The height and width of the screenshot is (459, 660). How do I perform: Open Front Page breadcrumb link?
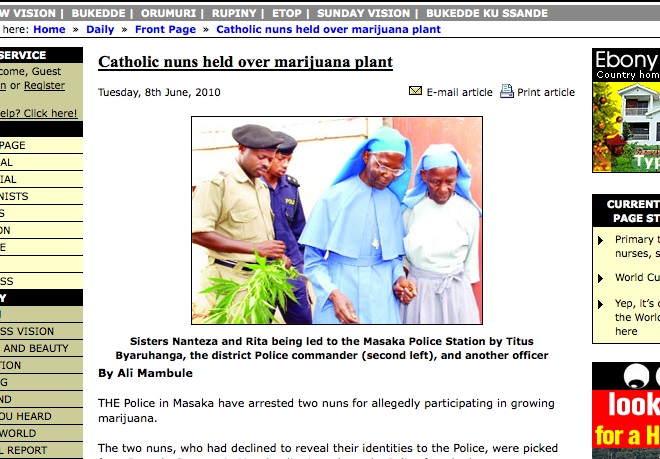pyautogui.click(x=165, y=29)
